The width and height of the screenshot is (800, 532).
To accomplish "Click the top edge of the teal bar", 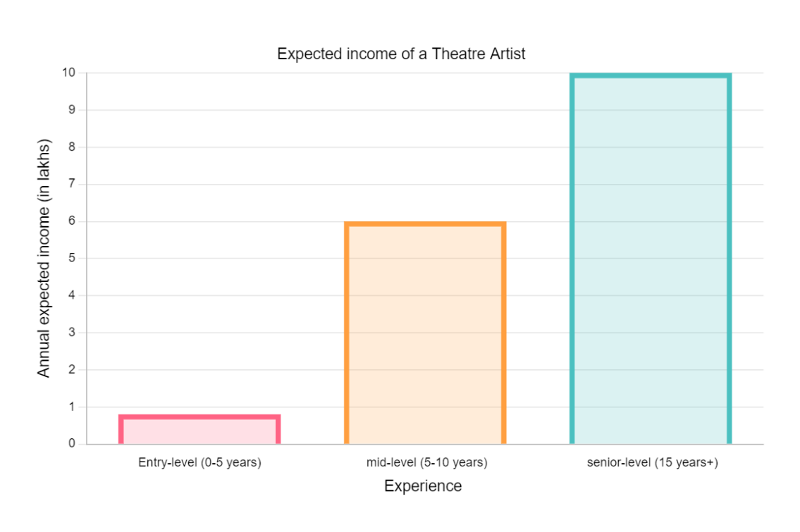I will point(651,76).
